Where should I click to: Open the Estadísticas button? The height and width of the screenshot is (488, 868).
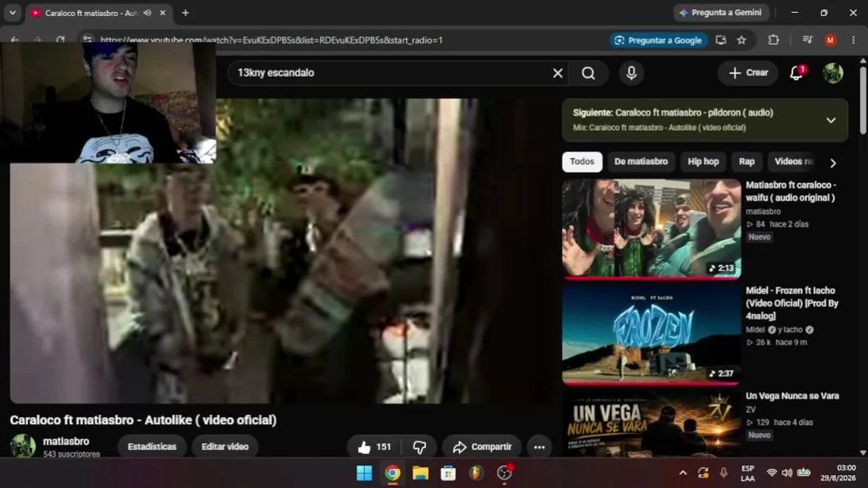pos(152,447)
